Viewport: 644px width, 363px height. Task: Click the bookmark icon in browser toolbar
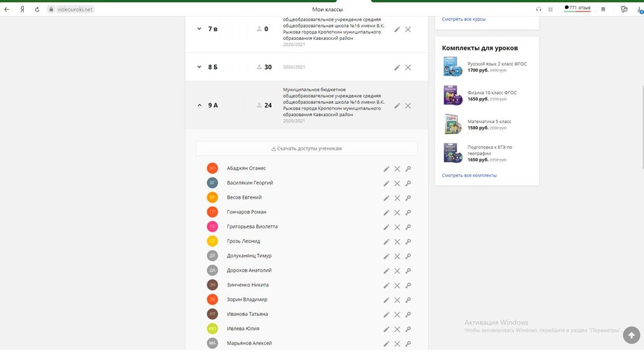click(603, 10)
